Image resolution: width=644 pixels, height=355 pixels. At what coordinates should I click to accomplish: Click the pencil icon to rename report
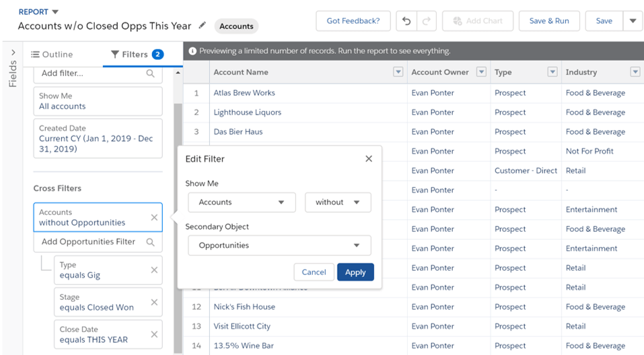pyautogui.click(x=203, y=26)
